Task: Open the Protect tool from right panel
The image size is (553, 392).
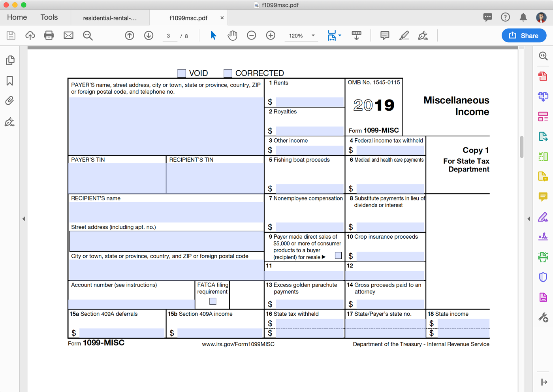Action: 543,277
